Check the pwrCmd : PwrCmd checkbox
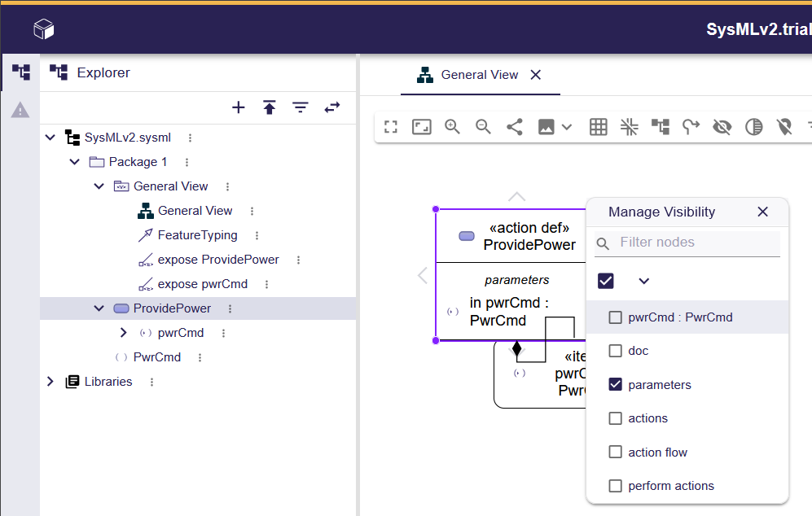812x516 pixels. pos(616,317)
